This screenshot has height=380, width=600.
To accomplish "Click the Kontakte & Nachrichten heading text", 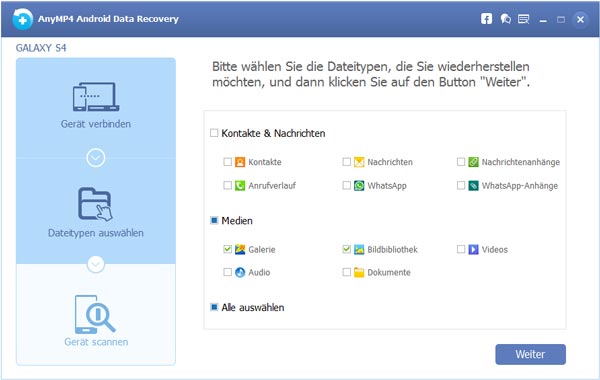I will coord(273,133).
